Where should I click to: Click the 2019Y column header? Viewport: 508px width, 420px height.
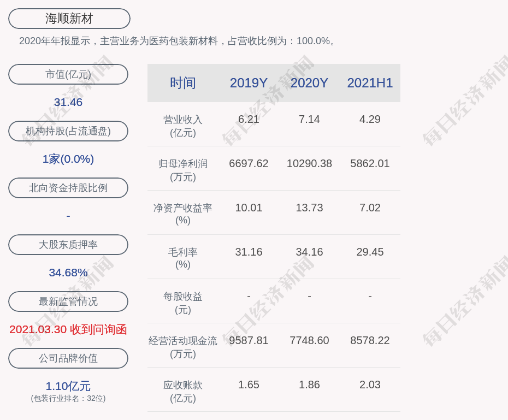pyautogui.click(x=249, y=83)
